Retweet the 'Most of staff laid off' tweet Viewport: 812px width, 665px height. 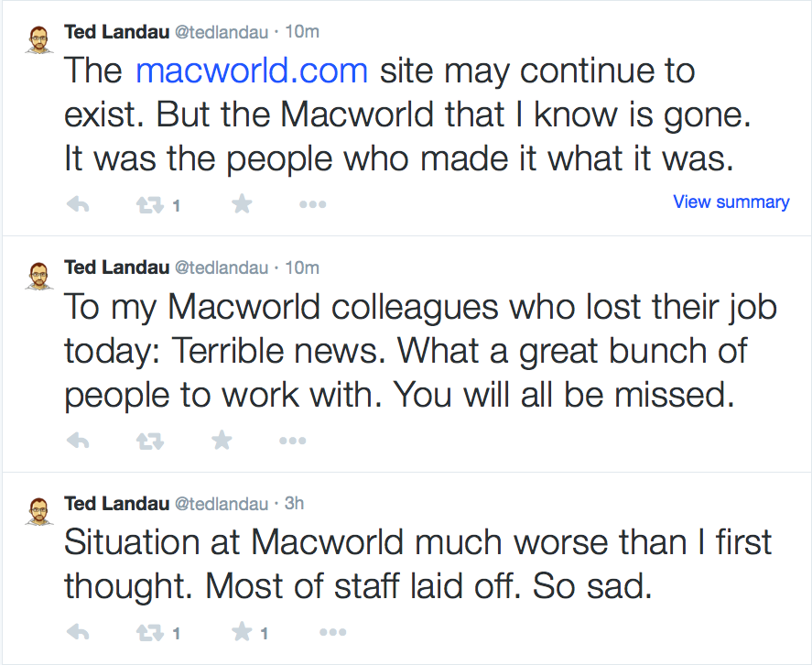[x=148, y=632]
